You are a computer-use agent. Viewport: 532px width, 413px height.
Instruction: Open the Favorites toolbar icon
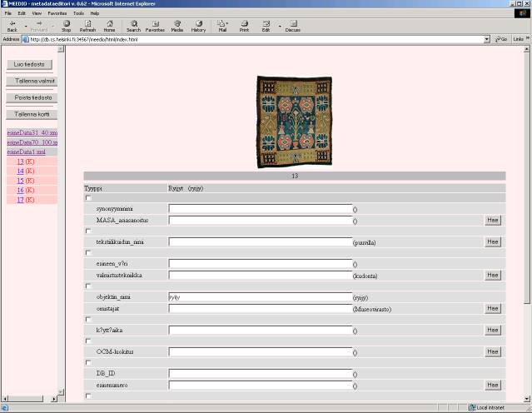pyautogui.click(x=155, y=26)
